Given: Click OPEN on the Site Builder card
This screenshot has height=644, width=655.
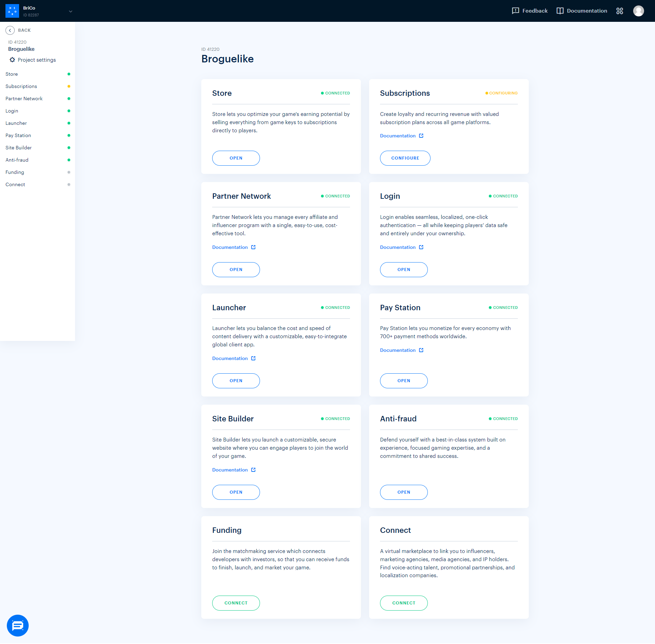Looking at the screenshot, I should tap(236, 492).
